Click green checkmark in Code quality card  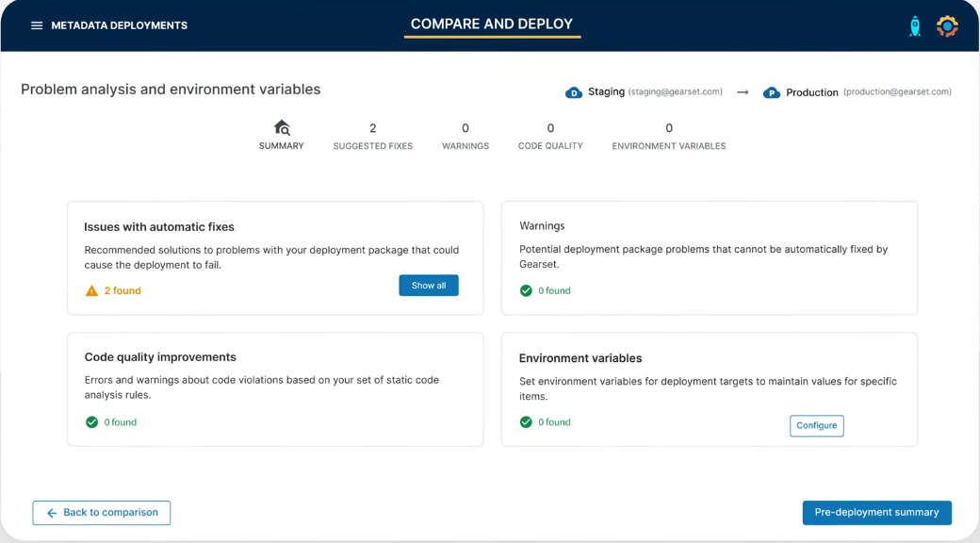point(91,422)
